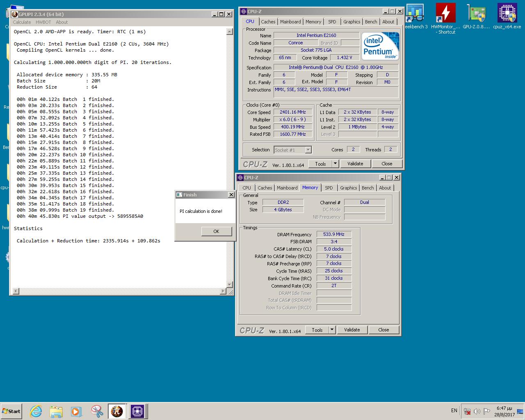
Task: Click Validate in upper CPU-Z window
Action: point(355,164)
